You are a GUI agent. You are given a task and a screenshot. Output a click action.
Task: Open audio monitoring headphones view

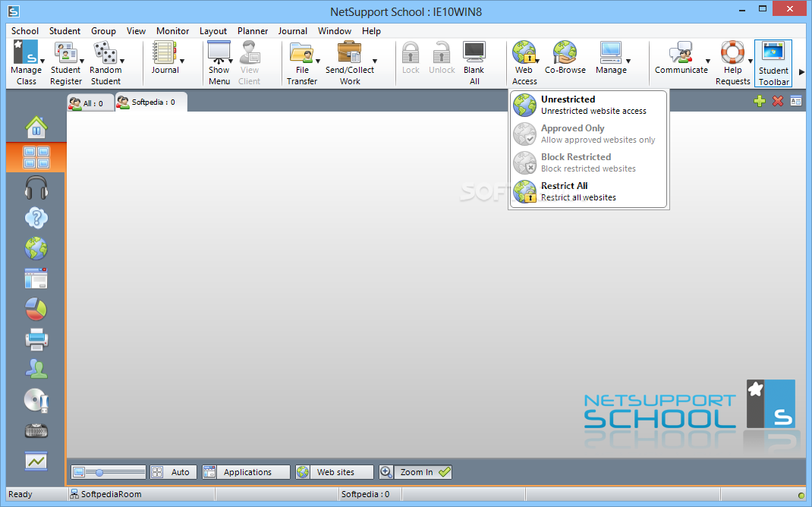(36, 187)
